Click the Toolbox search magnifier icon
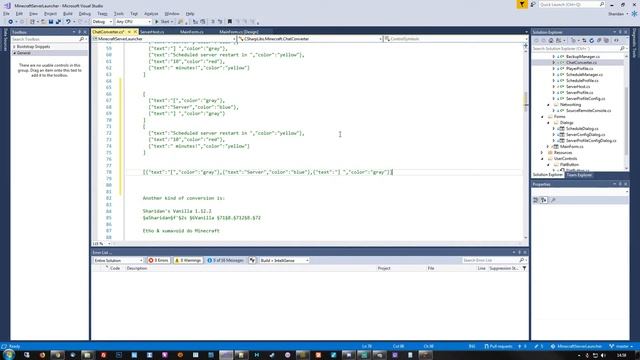The height and width of the screenshot is (360, 640). (82, 39)
